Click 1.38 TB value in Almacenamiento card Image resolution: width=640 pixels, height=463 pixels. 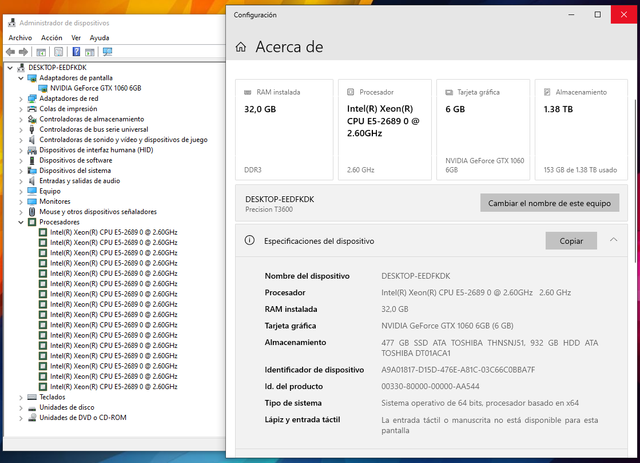click(558, 109)
